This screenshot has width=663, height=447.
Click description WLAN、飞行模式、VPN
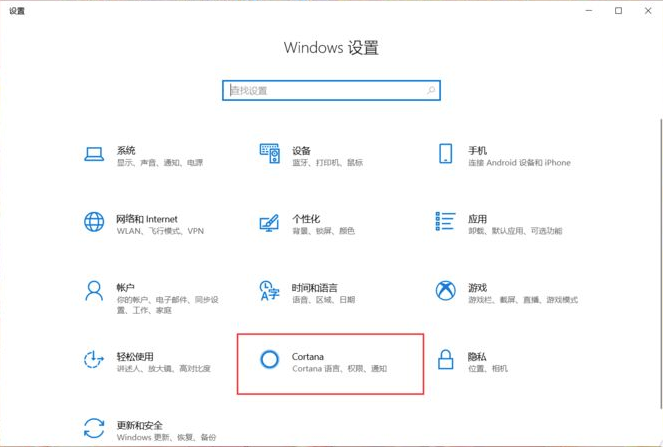click(x=160, y=231)
